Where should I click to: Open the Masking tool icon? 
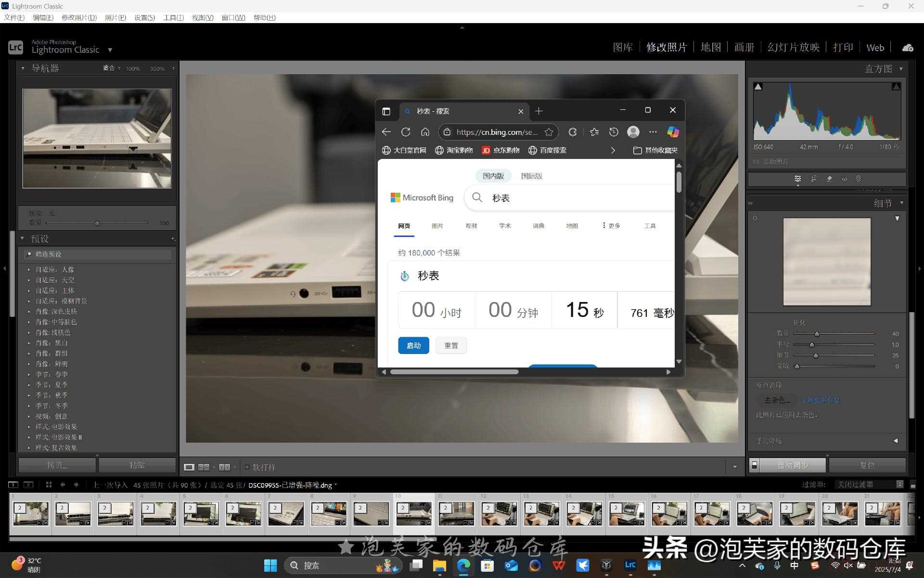click(859, 179)
